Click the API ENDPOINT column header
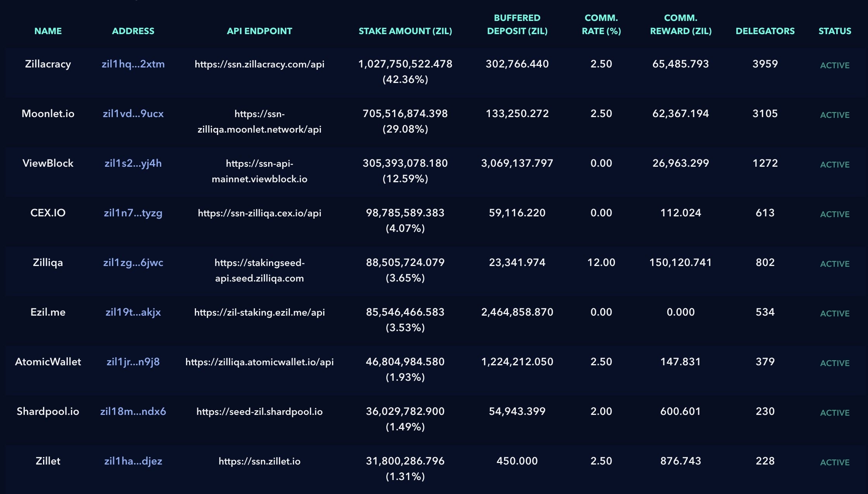 click(260, 31)
